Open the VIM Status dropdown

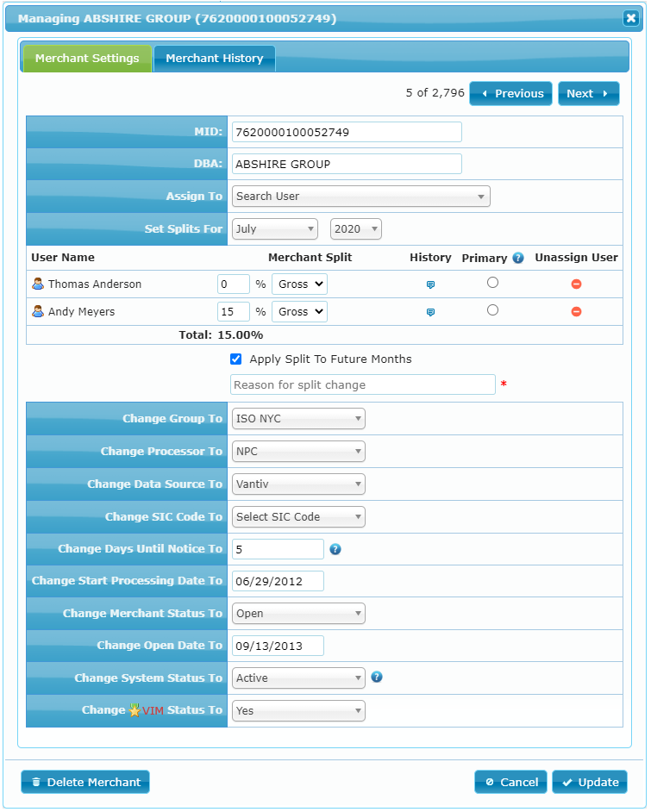(x=298, y=711)
